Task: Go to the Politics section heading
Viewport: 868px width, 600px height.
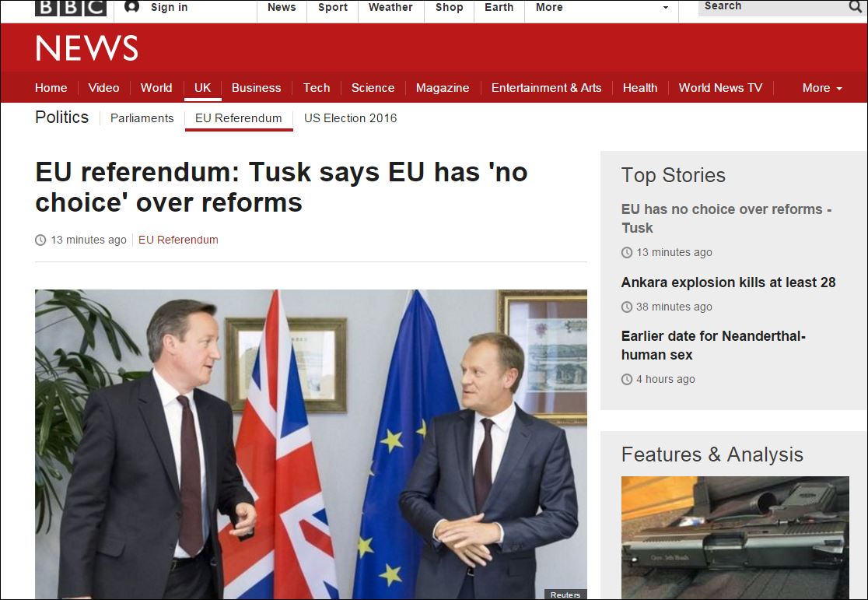Action: point(61,118)
